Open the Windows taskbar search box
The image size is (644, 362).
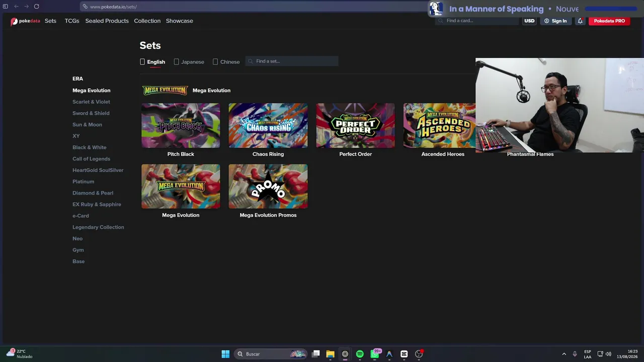270,354
